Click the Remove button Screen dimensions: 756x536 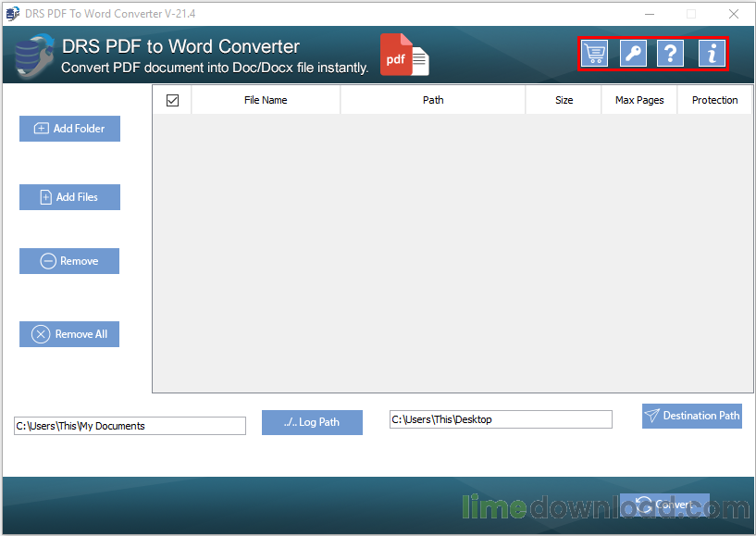[x=69, y=261]
